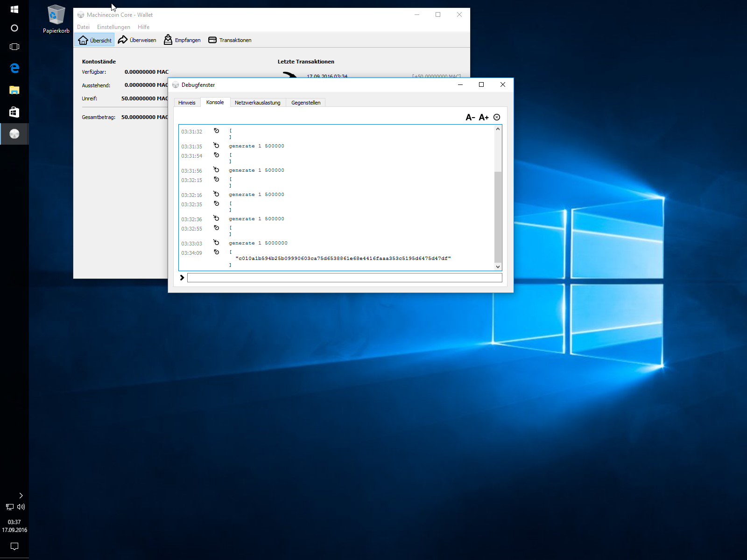This screenshot has height=560, width=747.
Task: Open the Windows Store from taskbar
Action: [14, 112]
